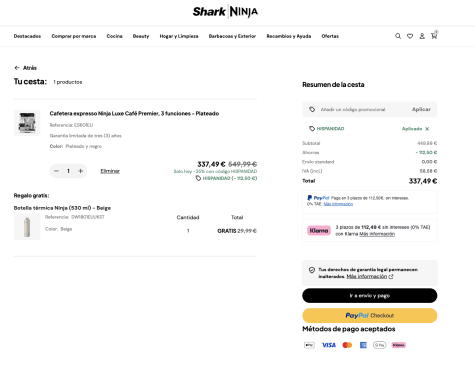Image resolution: width=475 pixels, height=371 pixels.
Task: Open the search magnifier icon
Action: click(398, 36)
